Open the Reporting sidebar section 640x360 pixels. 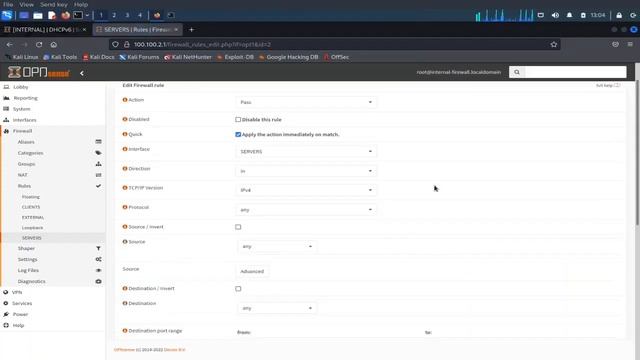(25, 98)
